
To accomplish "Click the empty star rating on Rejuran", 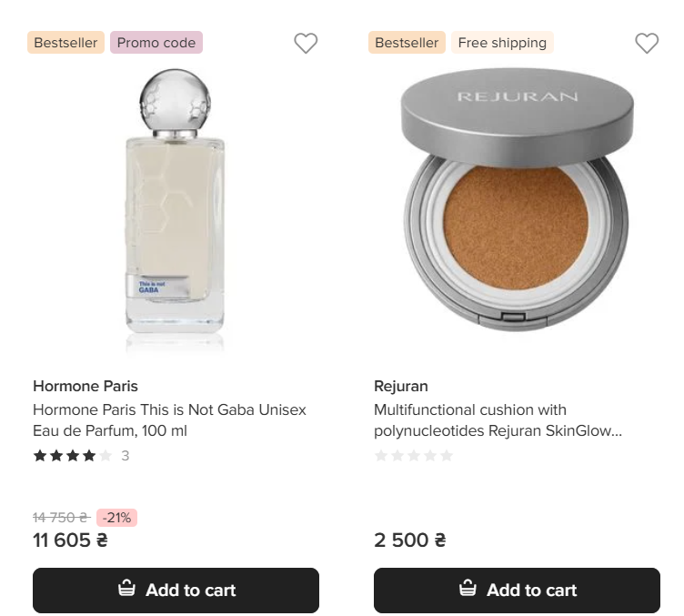I will [414, 456].
